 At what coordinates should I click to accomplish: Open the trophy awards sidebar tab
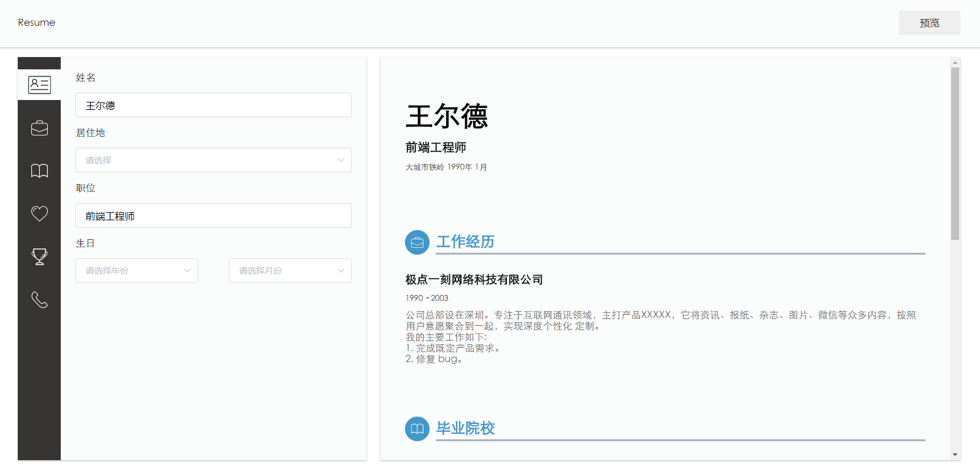point(39,256)
